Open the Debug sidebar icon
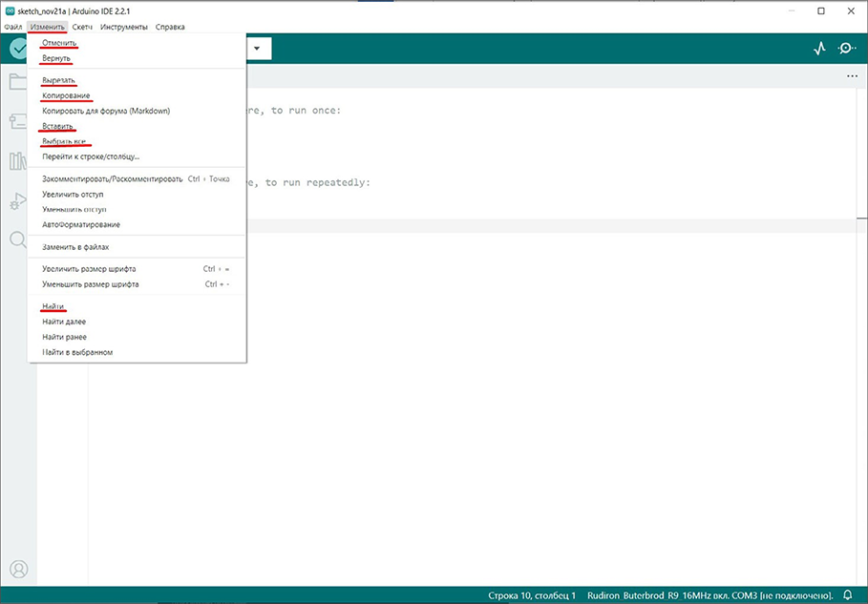Screen dimensions: 868x604 [x=18, y=200]
